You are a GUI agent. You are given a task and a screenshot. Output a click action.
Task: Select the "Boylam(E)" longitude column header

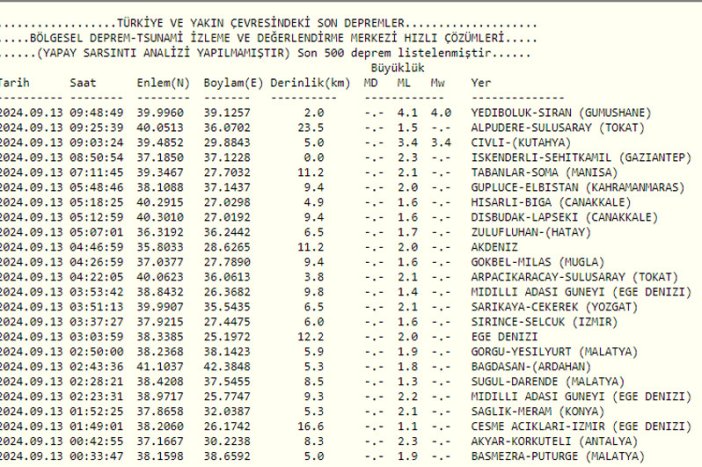point(233,83)
